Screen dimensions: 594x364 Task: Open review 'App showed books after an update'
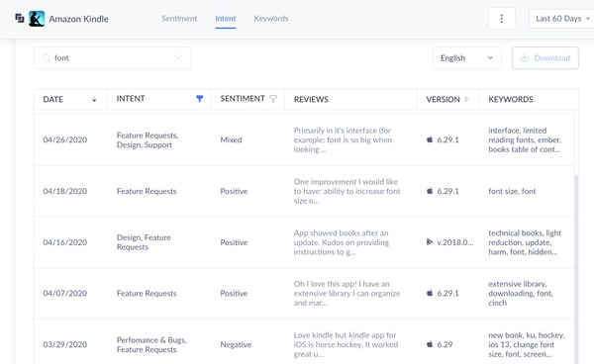click(342, 242)
